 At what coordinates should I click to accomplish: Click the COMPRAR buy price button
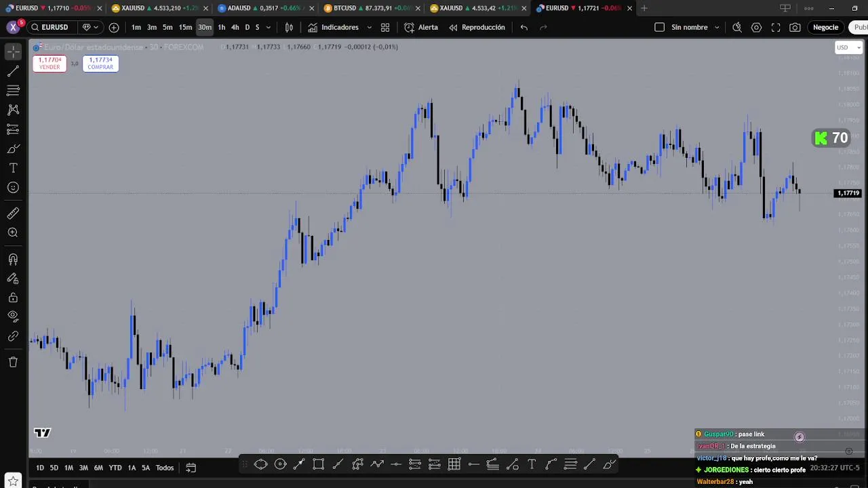click(x=100, y=63)
